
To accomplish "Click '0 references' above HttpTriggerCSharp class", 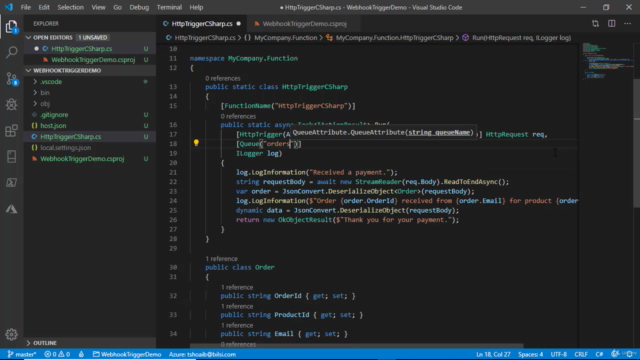I will click(x=223, y=78).
